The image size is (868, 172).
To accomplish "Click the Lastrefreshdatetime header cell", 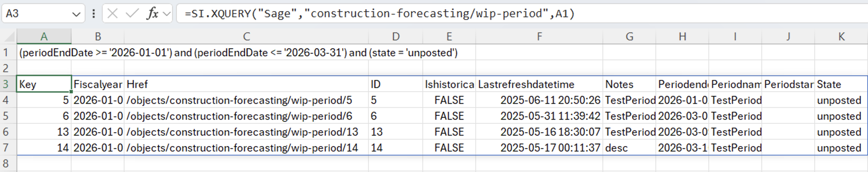I will point(539,84).
